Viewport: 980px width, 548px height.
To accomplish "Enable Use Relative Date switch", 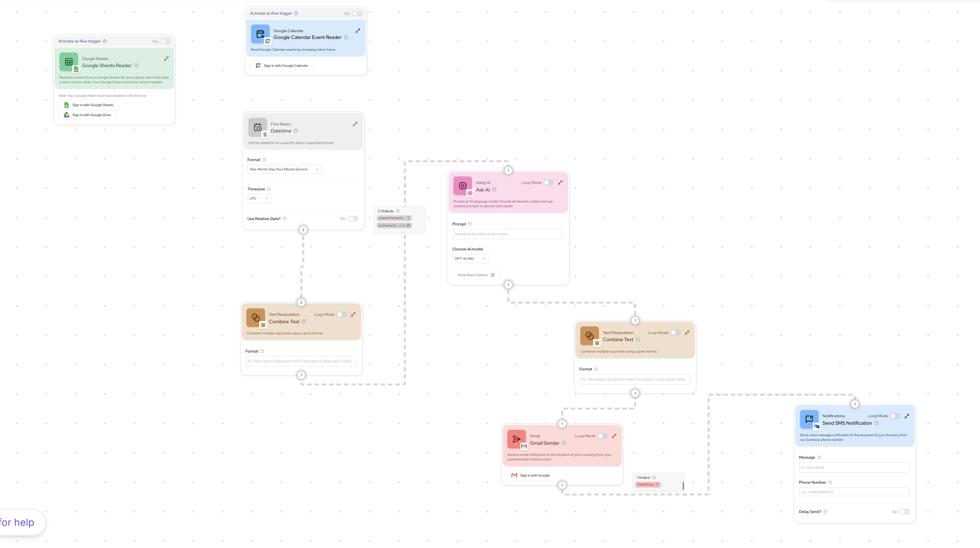I will point(353,218).
